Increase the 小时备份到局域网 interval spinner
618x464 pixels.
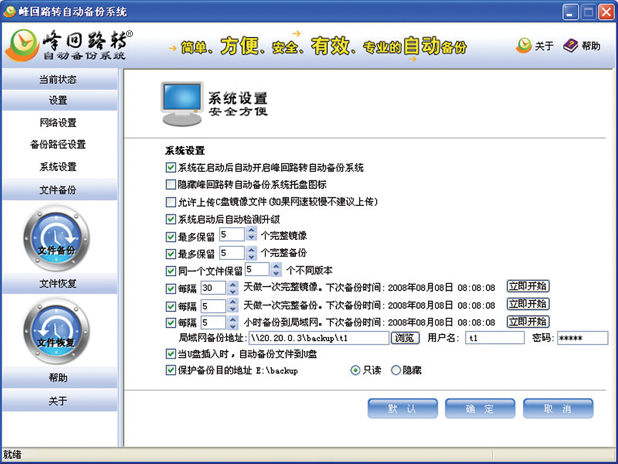233,319
